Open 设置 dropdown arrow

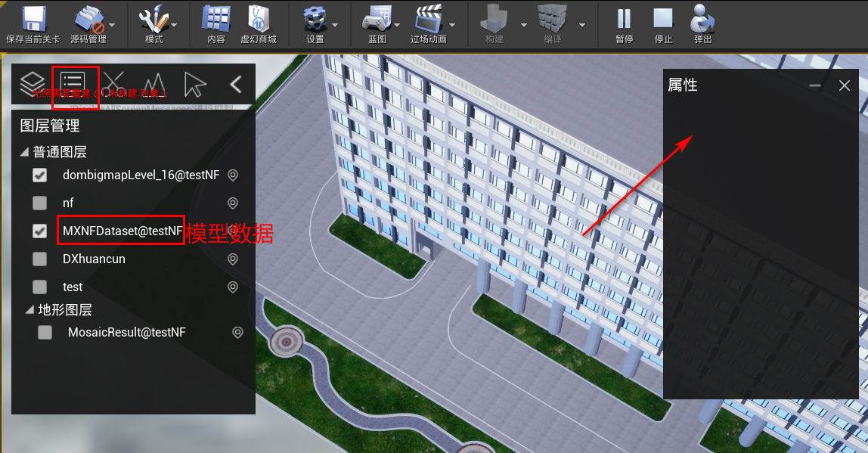tap(335, 25)
